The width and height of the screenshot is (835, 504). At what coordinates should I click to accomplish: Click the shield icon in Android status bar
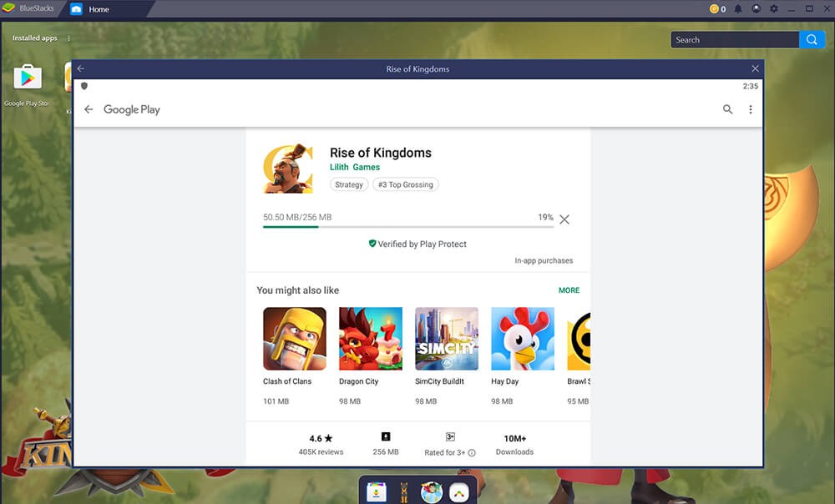tap(84, 86)
